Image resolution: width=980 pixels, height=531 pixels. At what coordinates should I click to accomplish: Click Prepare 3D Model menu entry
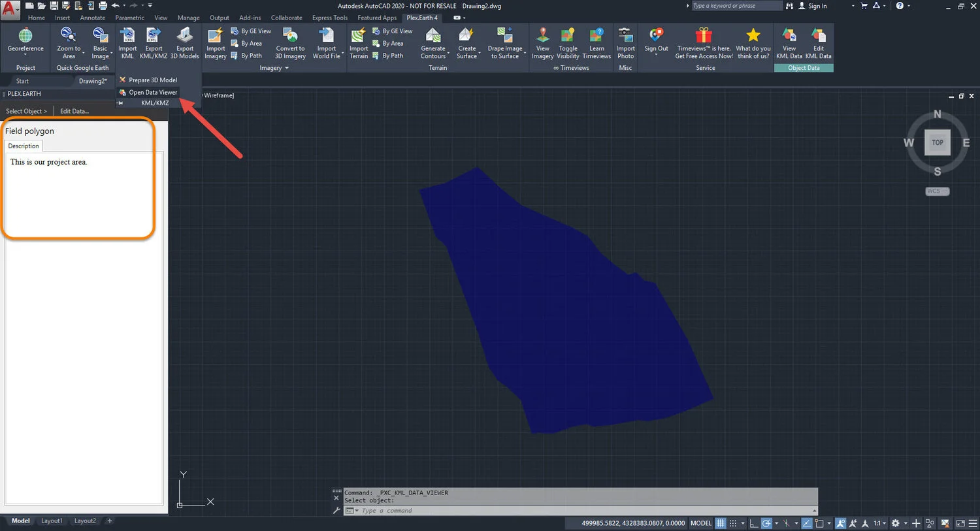148,80
